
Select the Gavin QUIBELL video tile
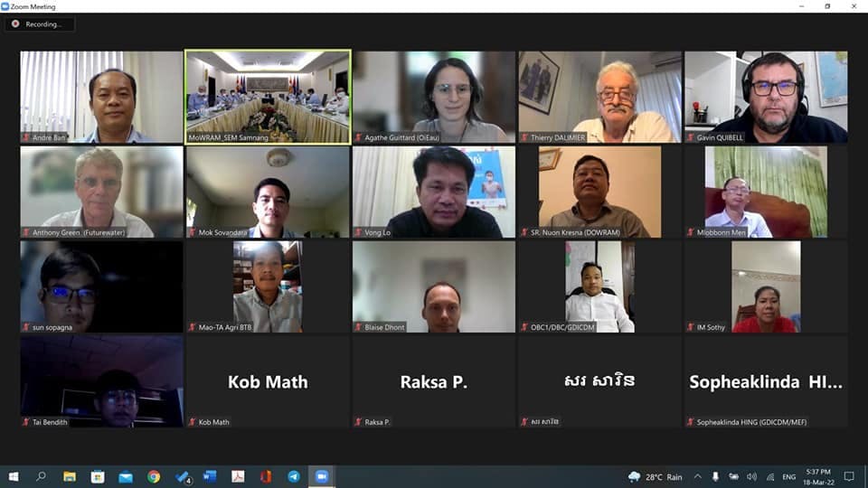[x=766, y=97]
